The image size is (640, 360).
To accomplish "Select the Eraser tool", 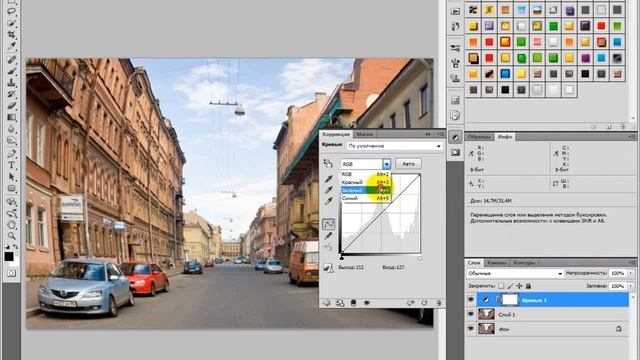I will (11, 106).
